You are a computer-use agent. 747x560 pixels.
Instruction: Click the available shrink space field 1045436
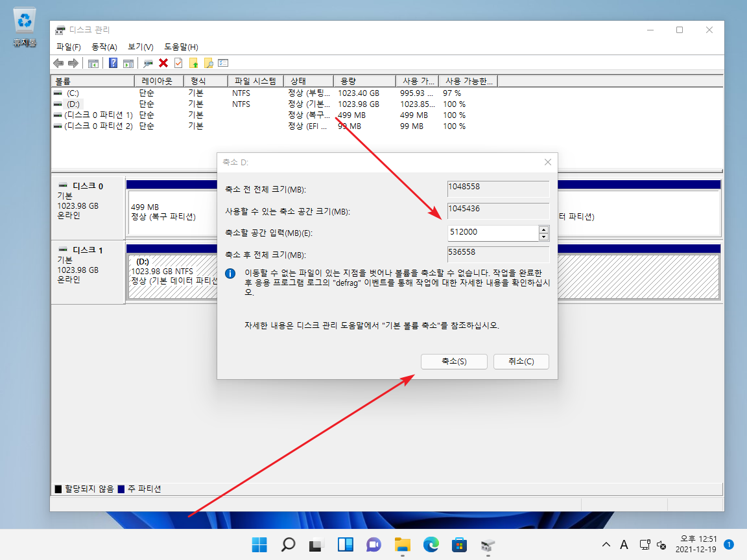[498, 211]
